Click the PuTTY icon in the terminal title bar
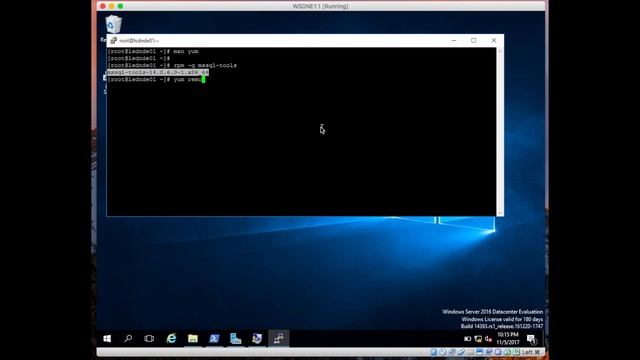This screenshot has height=360, width=640. click(x=113, y=40)
